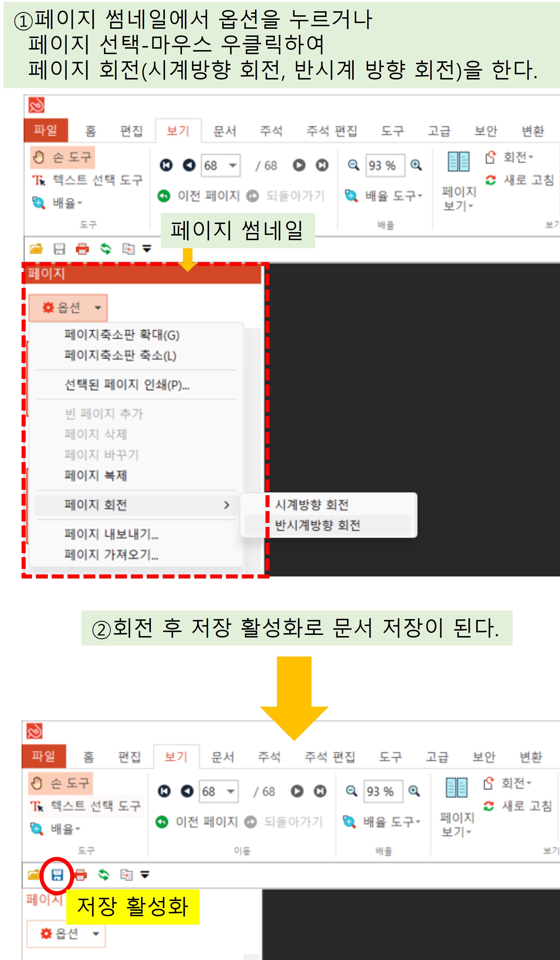Select the 손 도구 hand tool
This screenshot has height=960, width=560.
tap(62, 157)
